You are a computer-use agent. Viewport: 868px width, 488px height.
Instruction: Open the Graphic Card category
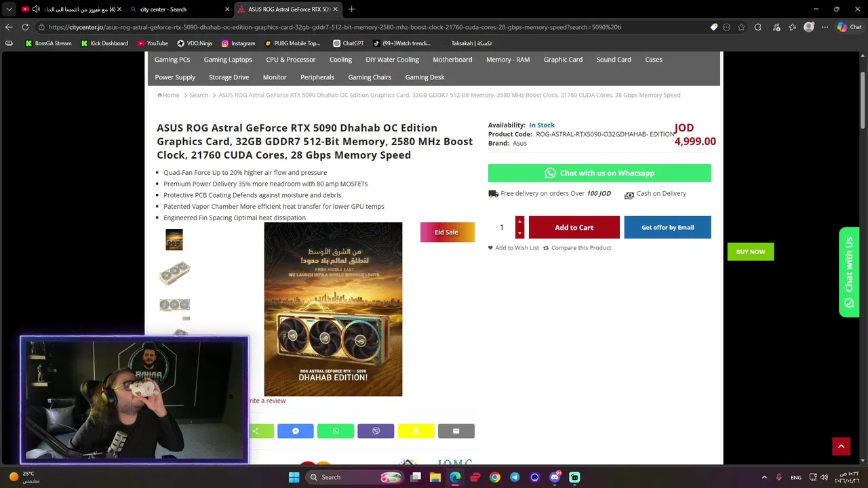tap(563, 60)
